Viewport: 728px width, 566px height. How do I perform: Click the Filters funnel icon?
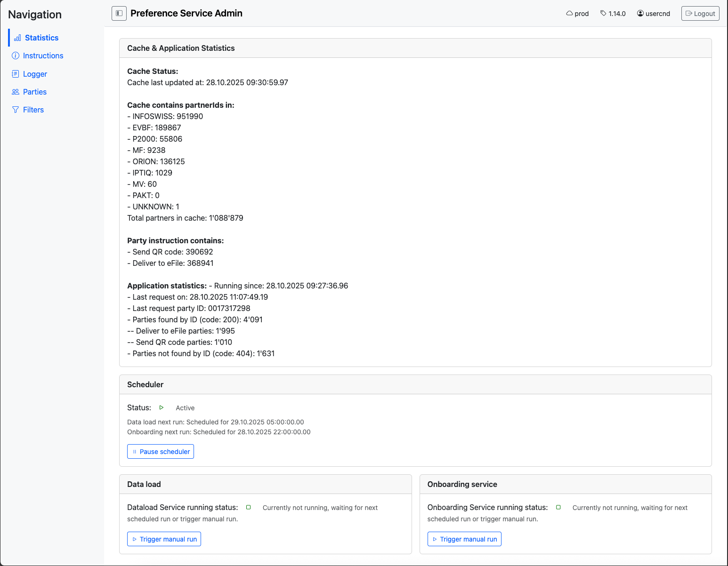click(16, 110)
